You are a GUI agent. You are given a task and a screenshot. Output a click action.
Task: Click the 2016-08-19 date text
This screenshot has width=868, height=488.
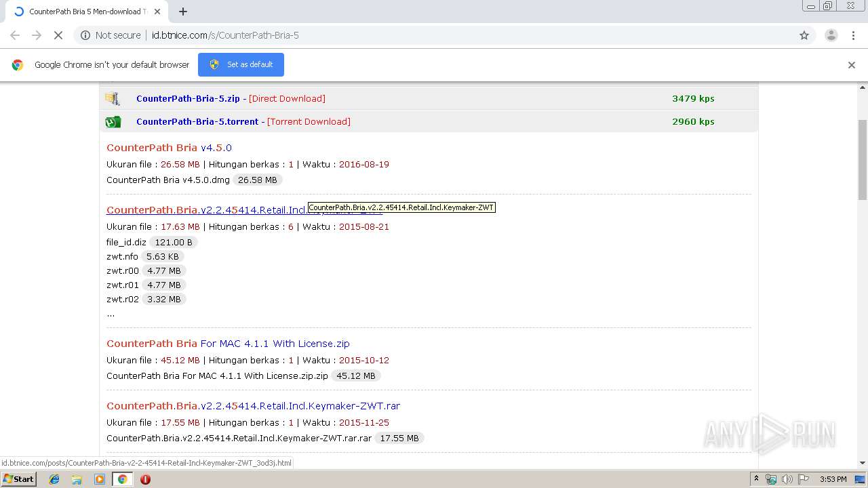pyautogui.click(x=364, y=165)
